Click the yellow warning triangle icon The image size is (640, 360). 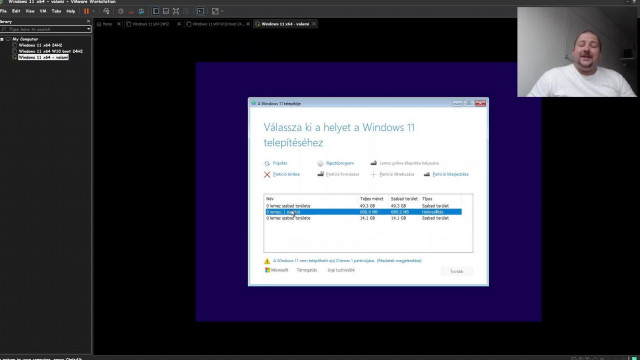pos(267,261)
